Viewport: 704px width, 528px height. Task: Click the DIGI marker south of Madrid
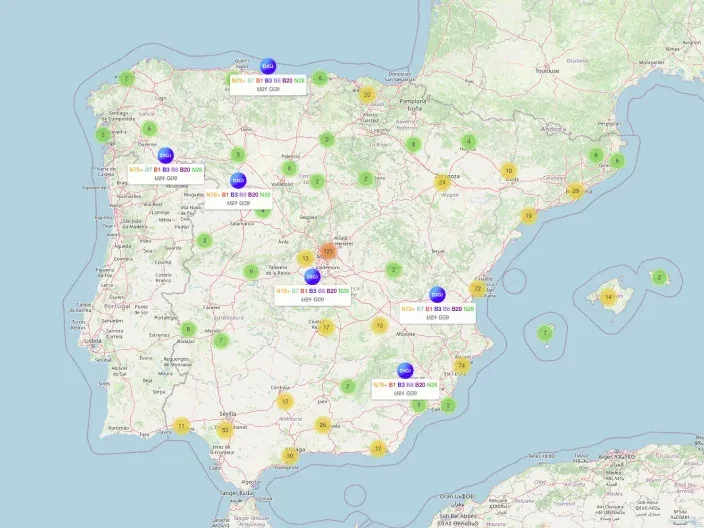point(312,277)
